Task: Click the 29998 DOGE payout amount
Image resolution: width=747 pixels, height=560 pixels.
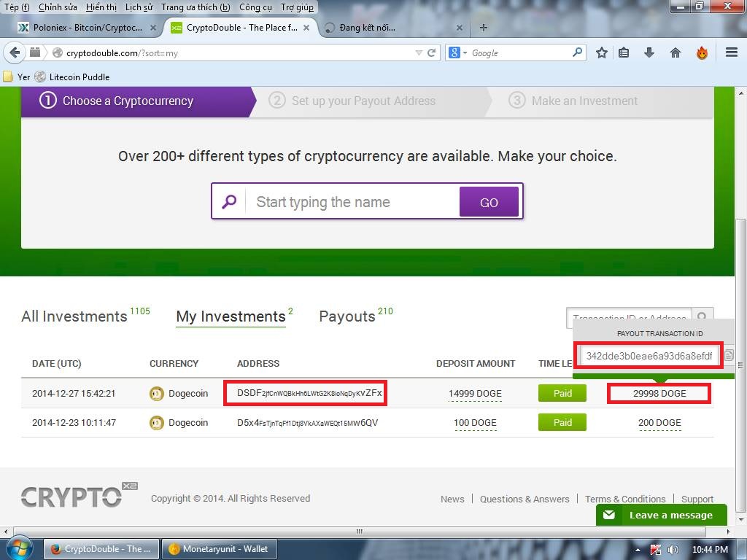Action: [x=659, y=394]
